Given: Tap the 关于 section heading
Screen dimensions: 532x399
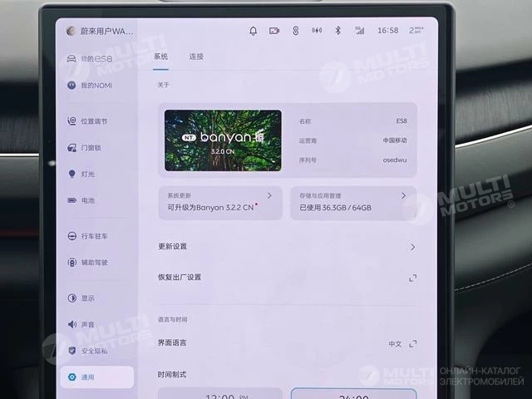Looking at the screenshot, I should click(x=163, y=85).
